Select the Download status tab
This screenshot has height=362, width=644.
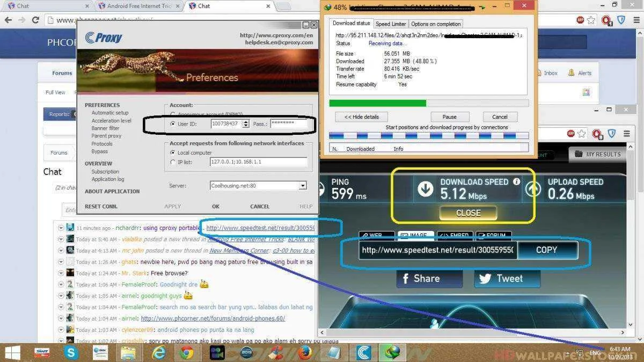(x=351, y=23)
